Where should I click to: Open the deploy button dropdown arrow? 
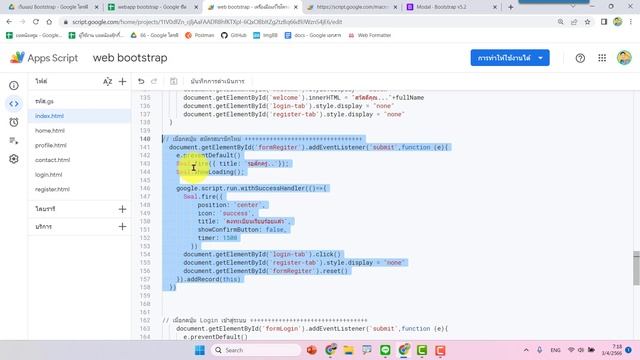[x=540, y=58]
